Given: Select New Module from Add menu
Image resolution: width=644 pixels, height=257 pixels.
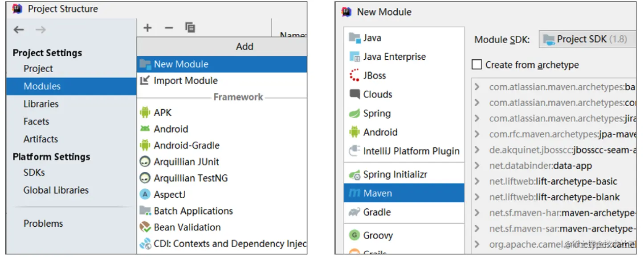Looking at the screenshot, I should tap(181, 64).
